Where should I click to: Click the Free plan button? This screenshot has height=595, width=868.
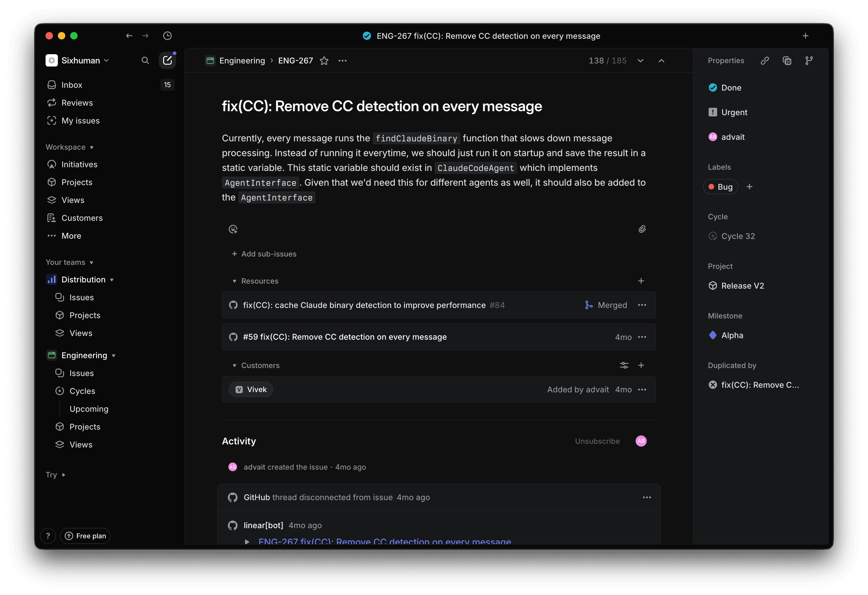point(85,536)
